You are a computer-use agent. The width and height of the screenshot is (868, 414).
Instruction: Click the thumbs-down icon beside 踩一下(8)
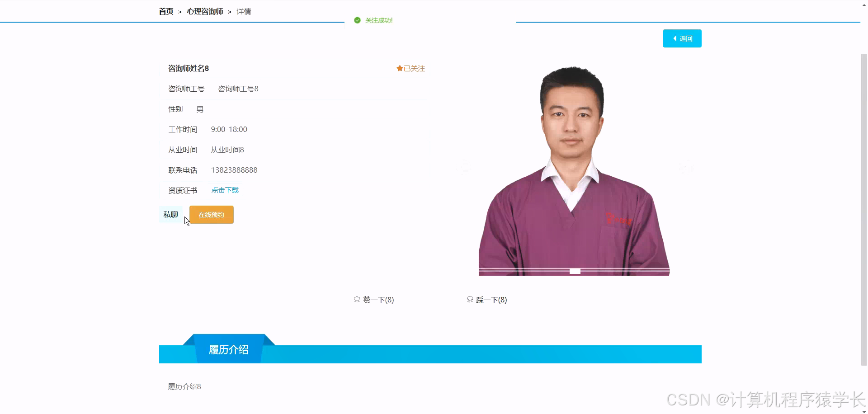[x=469, y=299]
